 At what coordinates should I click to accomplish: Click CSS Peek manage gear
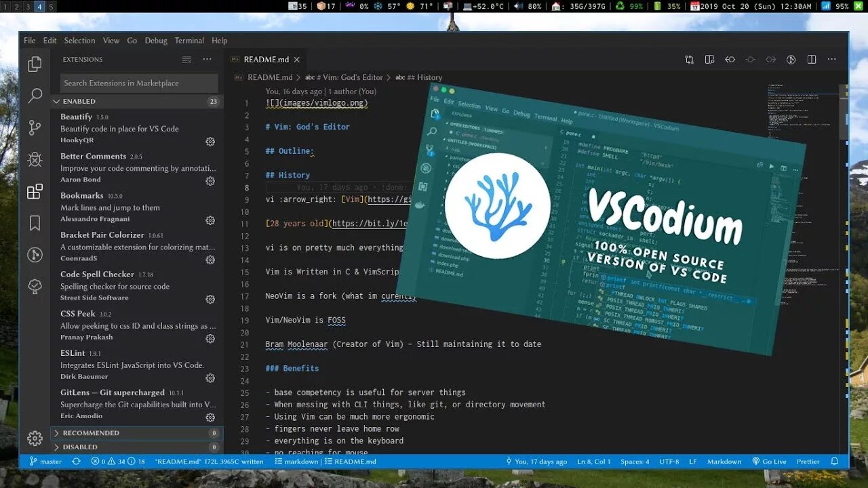click(210, 338)
